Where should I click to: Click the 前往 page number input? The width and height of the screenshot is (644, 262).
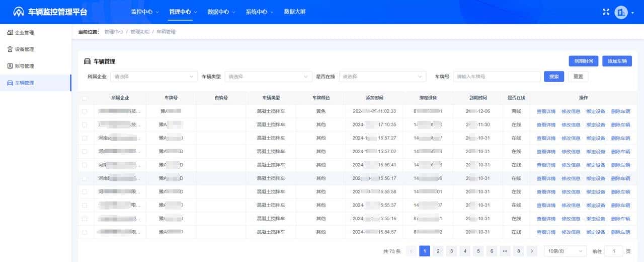(x=613, y=251)
